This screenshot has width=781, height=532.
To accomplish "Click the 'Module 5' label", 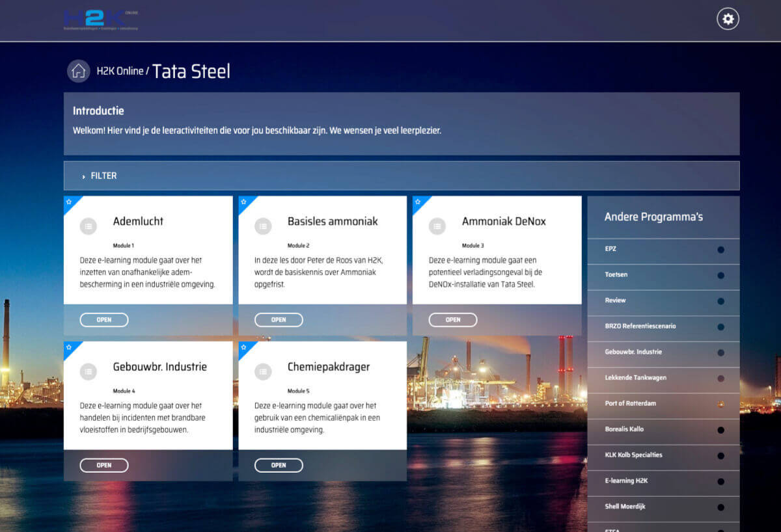I will tap(299, 392).
